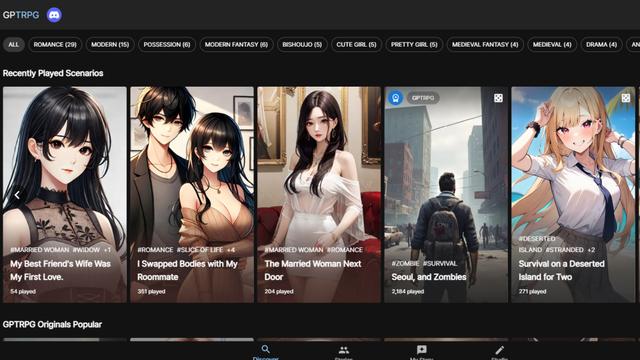Filter by MEDIEVAL FANTASY (4) tag
This screenshot has height=360, width=640.
[485, 44]
